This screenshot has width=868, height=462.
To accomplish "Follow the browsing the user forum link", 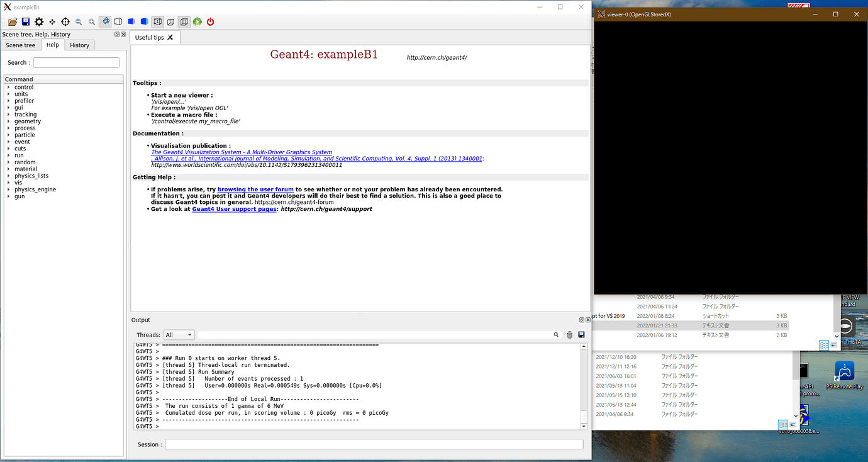I will coord(255,189).
